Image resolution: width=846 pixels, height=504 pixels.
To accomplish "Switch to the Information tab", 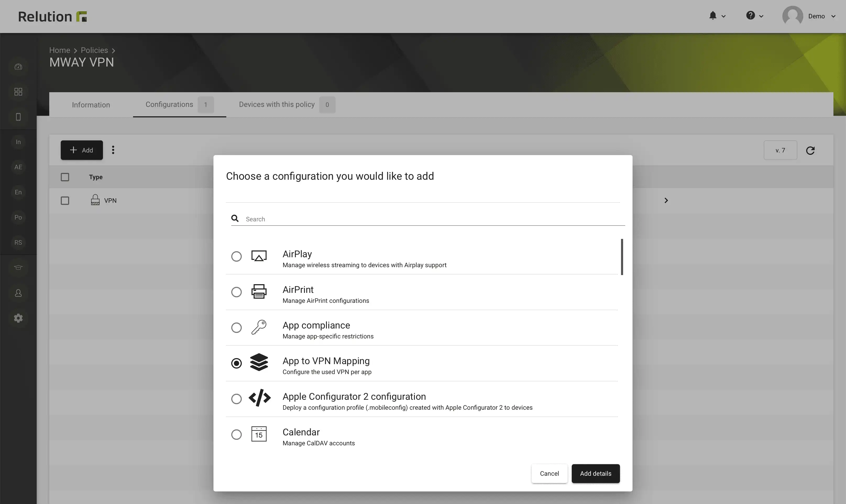I will (x=91, y=105).
